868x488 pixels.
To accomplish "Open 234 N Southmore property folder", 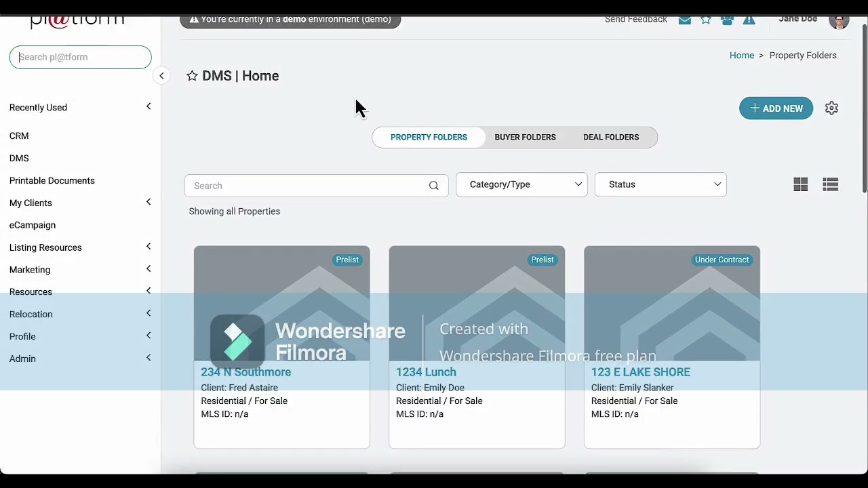I will coord(245,372).
